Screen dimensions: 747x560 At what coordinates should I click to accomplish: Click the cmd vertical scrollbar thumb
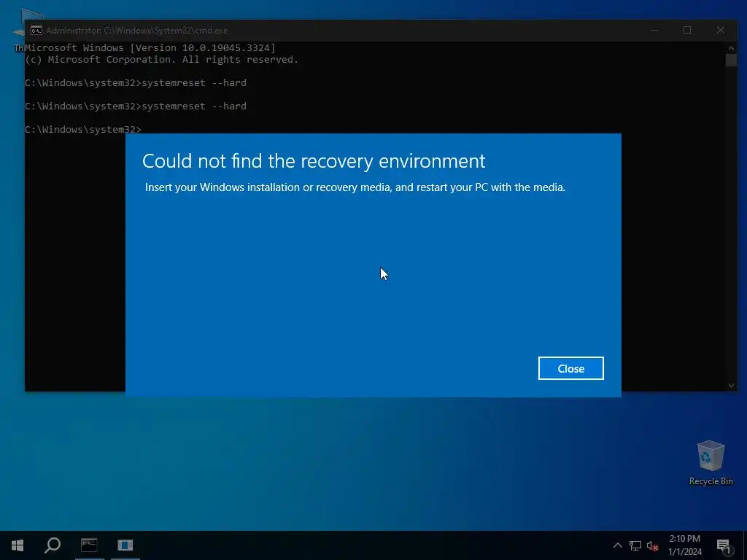[731, 61]
